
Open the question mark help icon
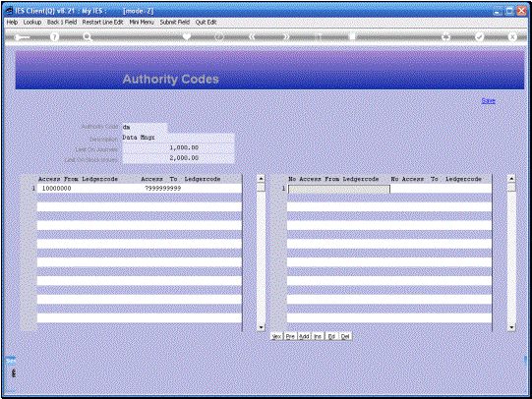54,37
